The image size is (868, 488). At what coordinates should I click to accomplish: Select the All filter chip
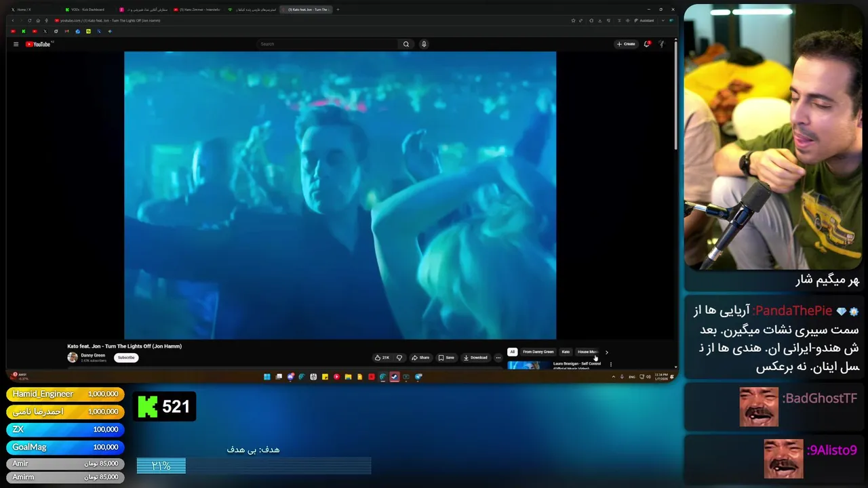point(512,352)
